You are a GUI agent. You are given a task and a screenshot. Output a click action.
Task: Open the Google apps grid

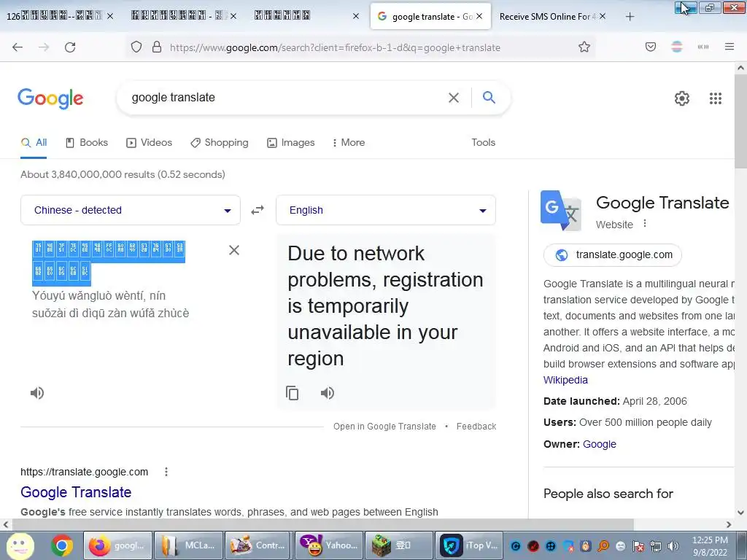pos(716,98)
